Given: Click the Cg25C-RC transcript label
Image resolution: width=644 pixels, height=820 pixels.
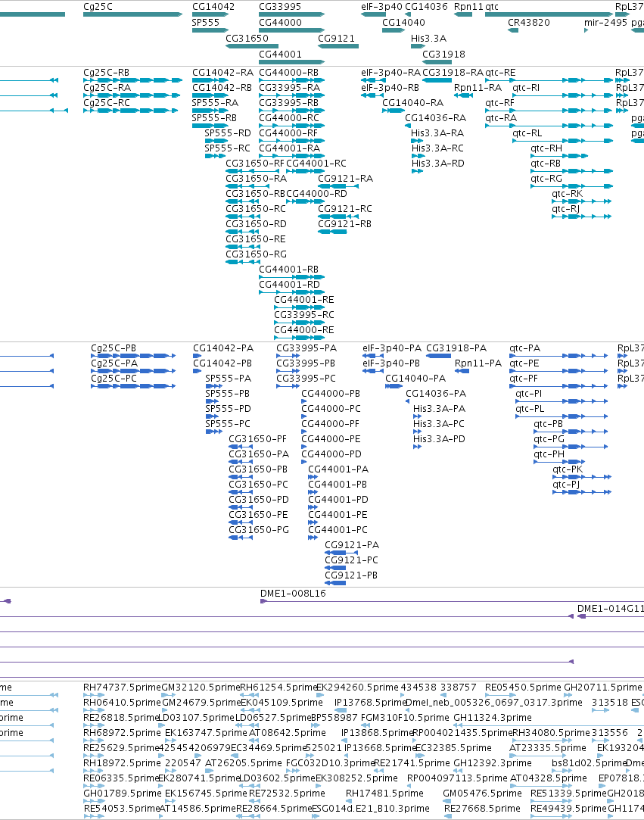Looking at the screenshot, I should point(107,102).
